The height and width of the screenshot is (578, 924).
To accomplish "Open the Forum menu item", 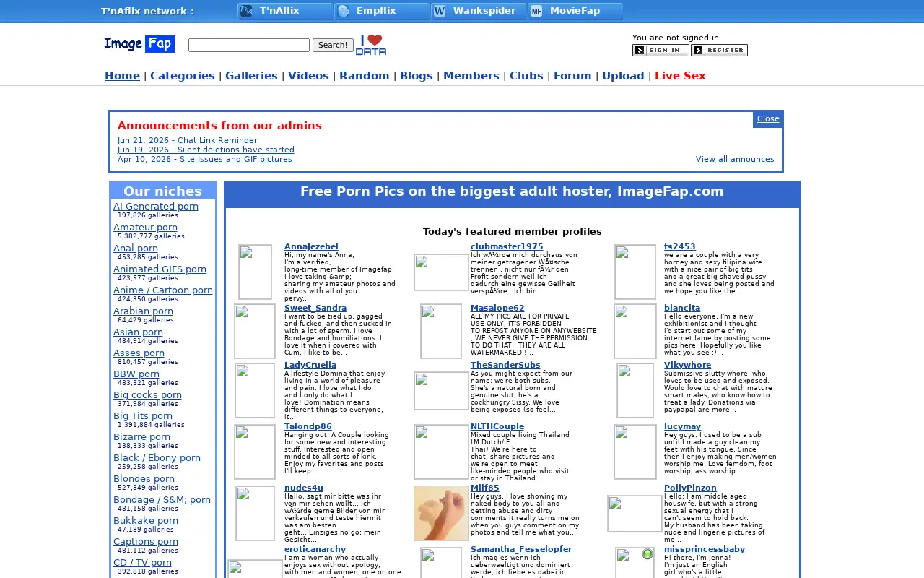I will click(572, 76).
